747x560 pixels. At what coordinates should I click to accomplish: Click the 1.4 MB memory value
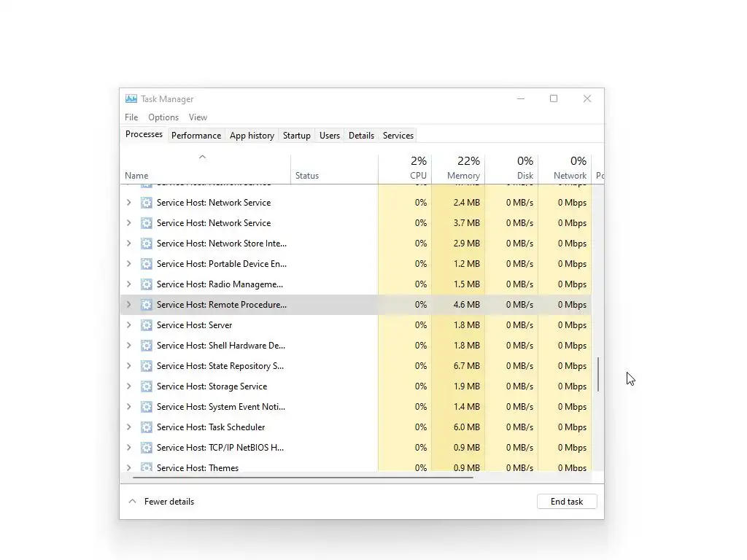(x=466, y=407)
